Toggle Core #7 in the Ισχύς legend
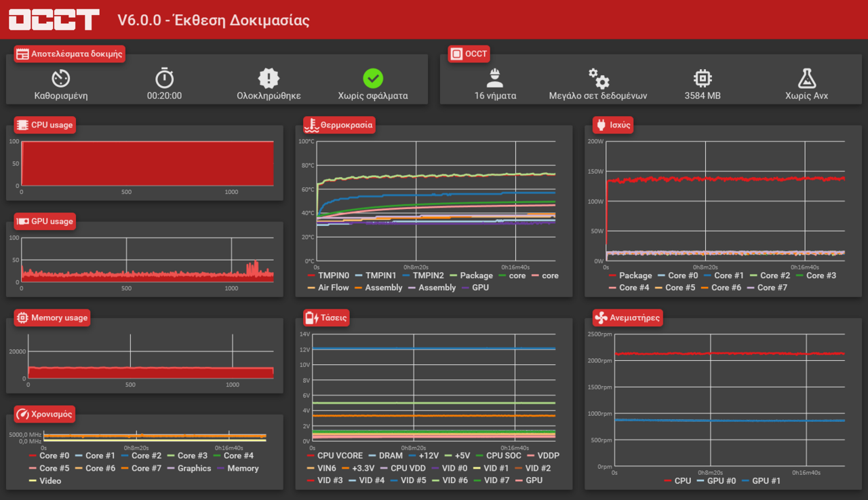 coord(768,288)
